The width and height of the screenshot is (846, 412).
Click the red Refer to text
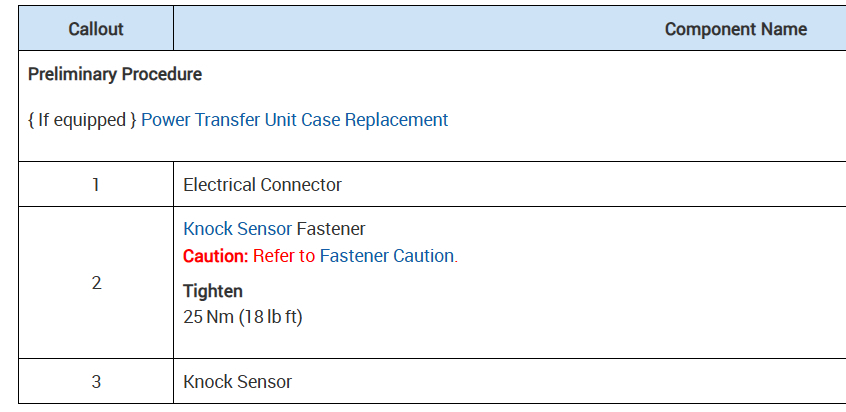[283, 256]
